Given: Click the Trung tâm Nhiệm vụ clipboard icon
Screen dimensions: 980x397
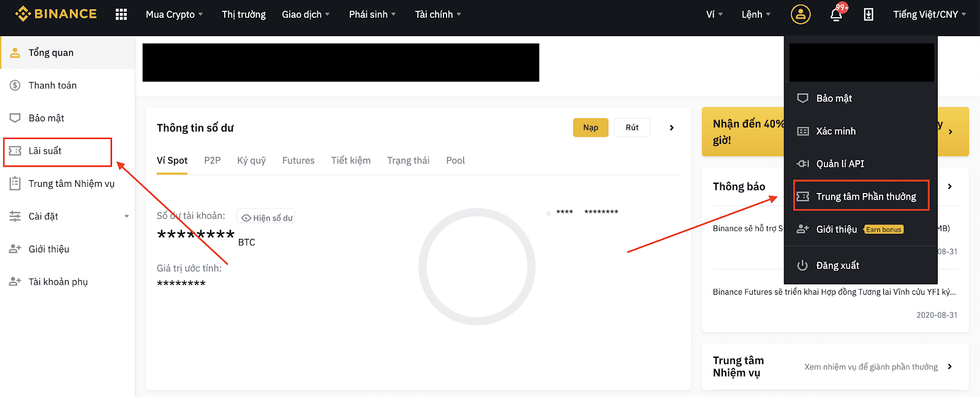Looking at the screenshot, I should coord(15,183).
